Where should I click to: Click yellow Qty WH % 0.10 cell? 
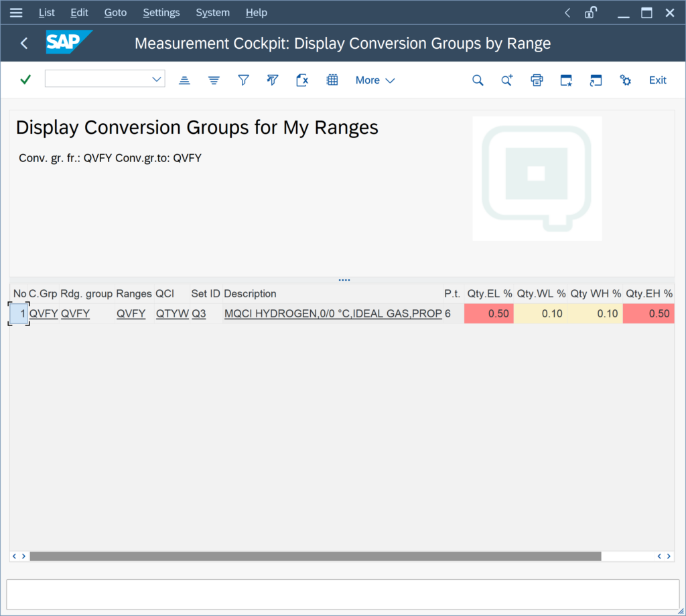click(595, 313)
